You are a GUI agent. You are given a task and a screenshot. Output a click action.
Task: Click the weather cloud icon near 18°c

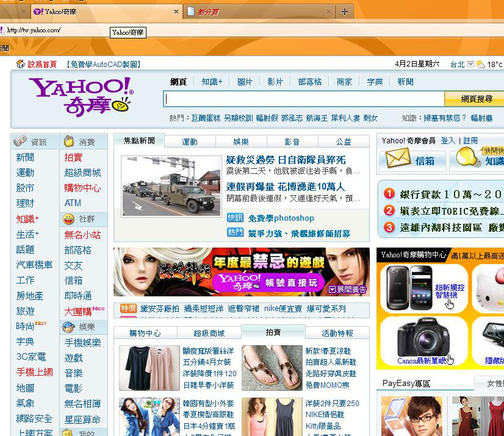point(481,64)
